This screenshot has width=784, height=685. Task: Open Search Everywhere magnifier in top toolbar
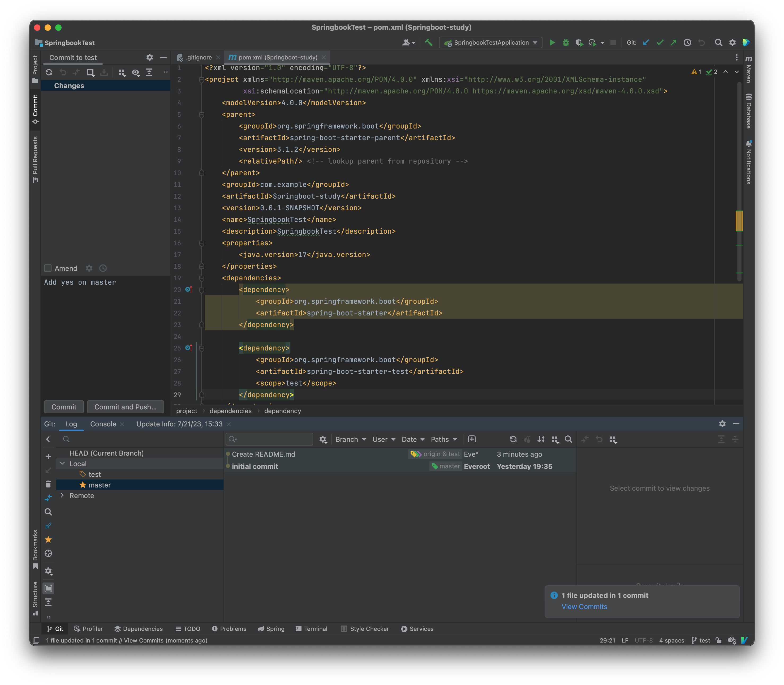tap(718, 42)
